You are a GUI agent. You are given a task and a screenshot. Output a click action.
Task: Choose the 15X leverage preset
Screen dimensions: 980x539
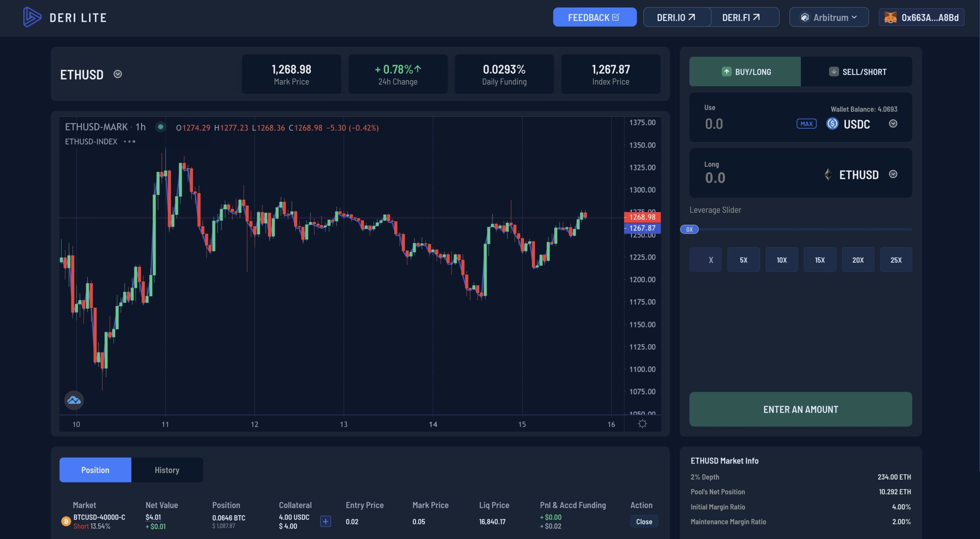pyautogui.click(x=820, y=260)
